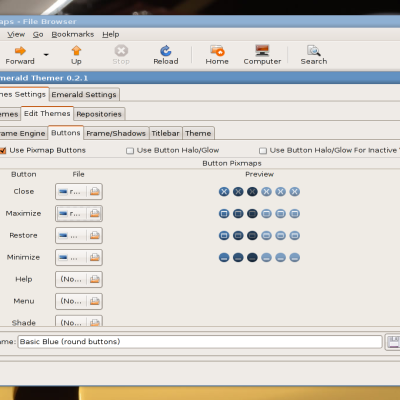Click the folder icon in Minimize row
This screenshot has width=400, height=400.
95,257
